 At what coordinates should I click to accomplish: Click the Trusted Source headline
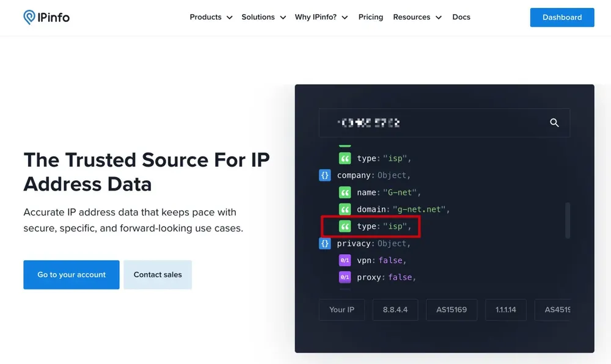(147, 172)
